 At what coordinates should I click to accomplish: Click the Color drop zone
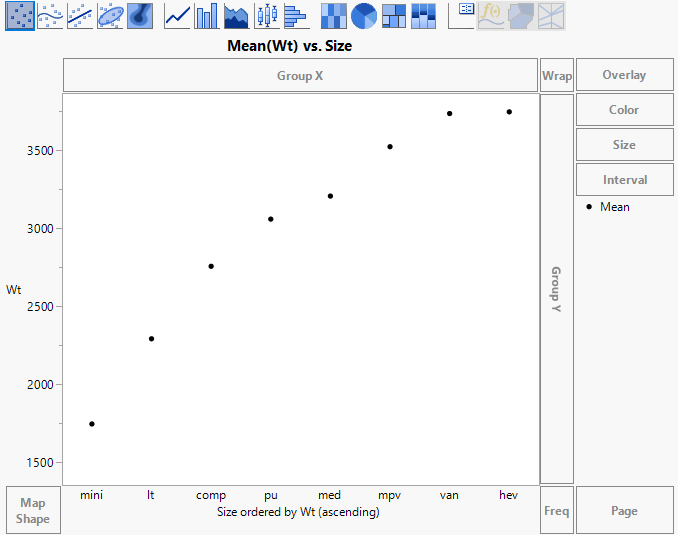tap(624, 110)
